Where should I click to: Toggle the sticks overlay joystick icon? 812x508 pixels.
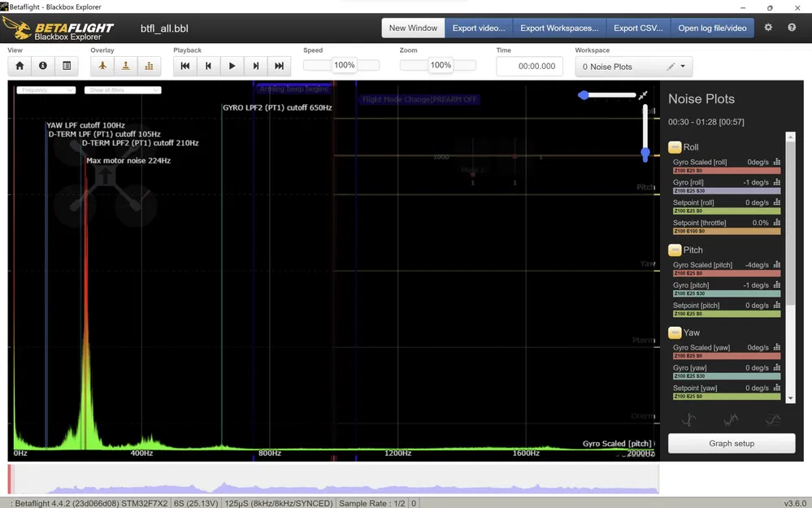[126, 66]
